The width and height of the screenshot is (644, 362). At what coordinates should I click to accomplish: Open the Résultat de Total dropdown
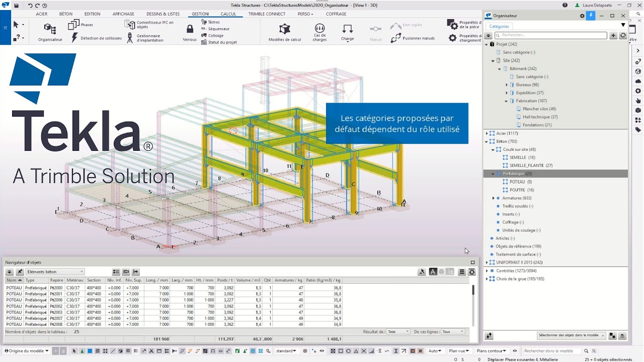tap(398, 332)
